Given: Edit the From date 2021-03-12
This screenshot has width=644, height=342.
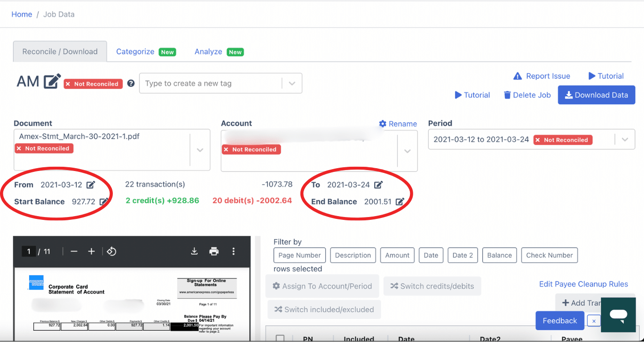Looking at the screenshot, I should coord(91,185).
